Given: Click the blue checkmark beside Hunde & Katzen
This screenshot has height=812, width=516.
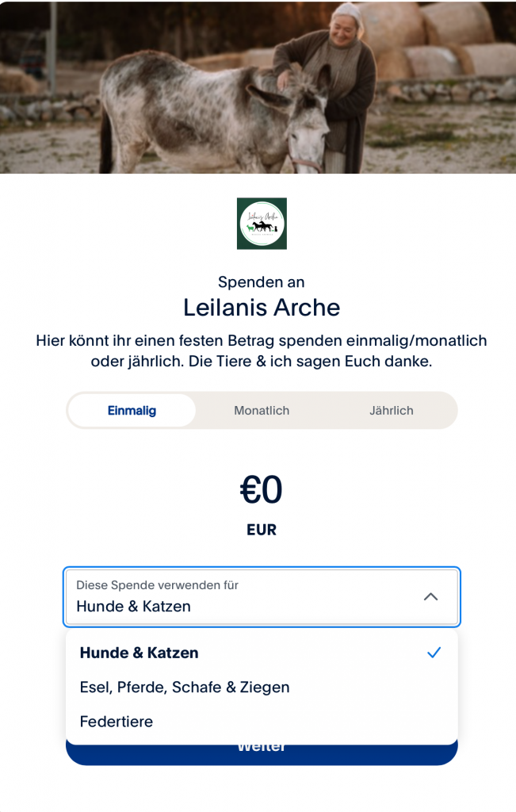Looking at the screenshot, I should point(434,653).
